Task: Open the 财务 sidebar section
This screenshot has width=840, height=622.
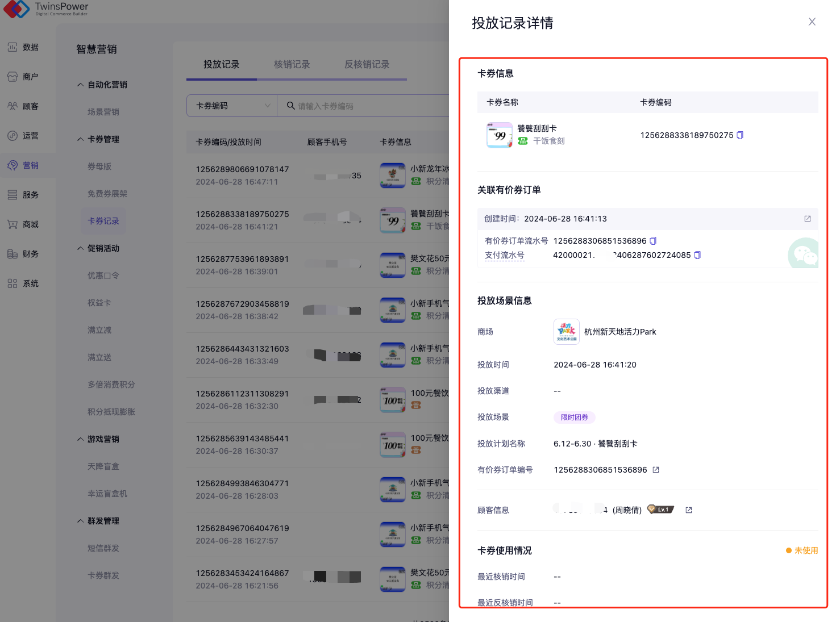Action: (x=31, y=254)
